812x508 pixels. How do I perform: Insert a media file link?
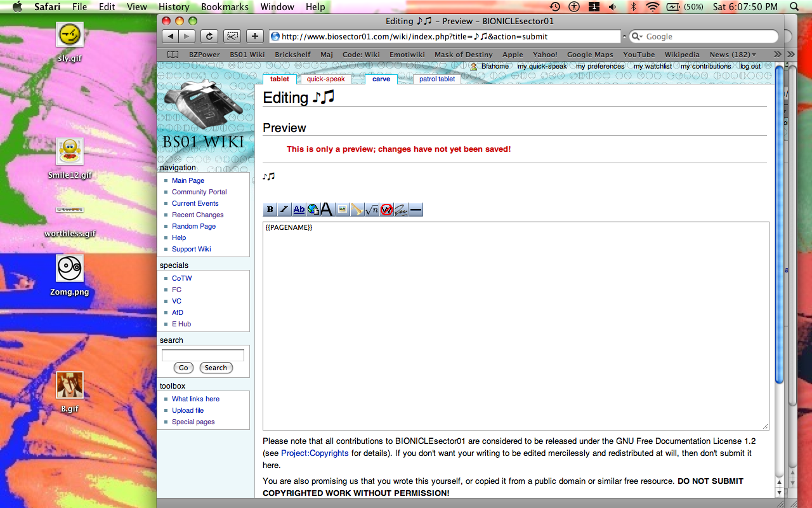357,210
